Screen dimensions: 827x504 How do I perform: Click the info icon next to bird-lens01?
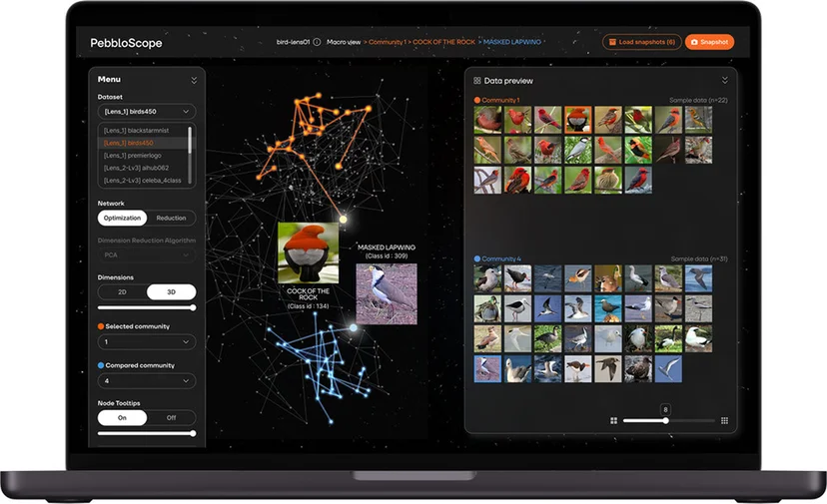pyautogui.click(x=317, y=42)
